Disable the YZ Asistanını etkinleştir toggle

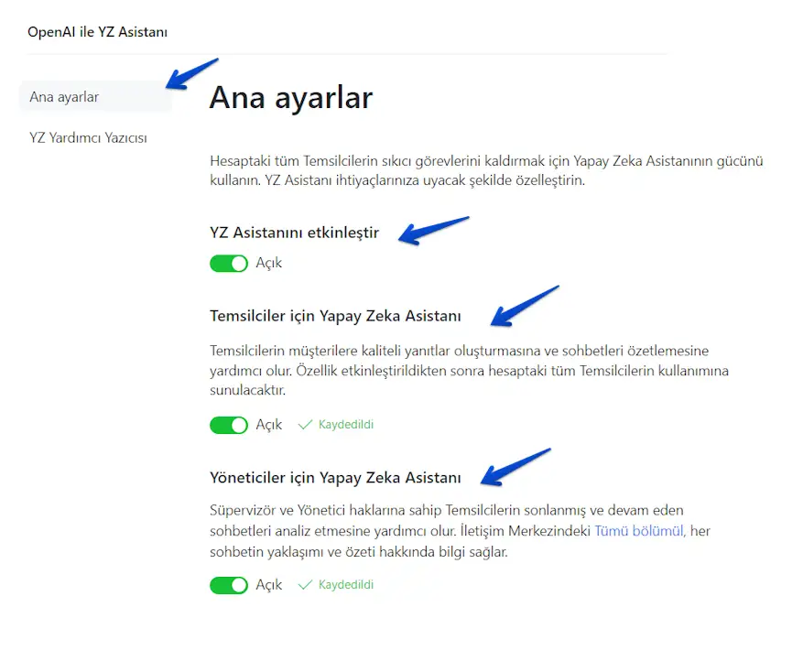(x=229, y=264)
